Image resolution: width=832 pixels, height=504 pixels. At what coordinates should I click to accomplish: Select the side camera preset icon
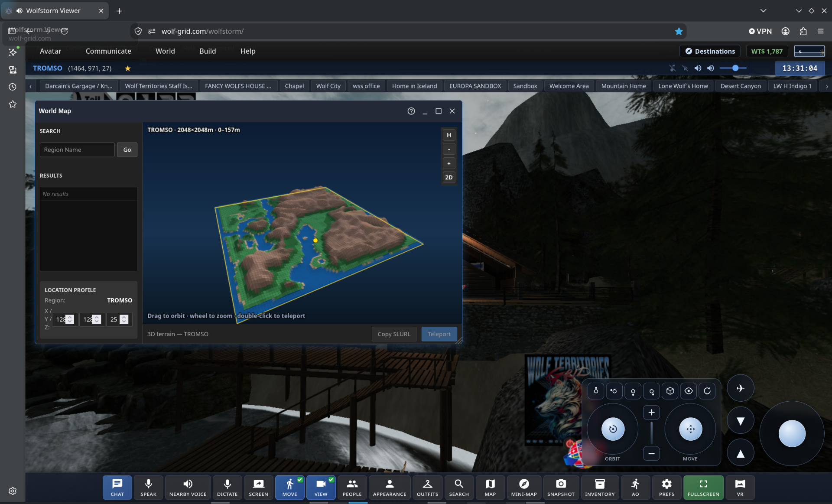tap(614, 391)
